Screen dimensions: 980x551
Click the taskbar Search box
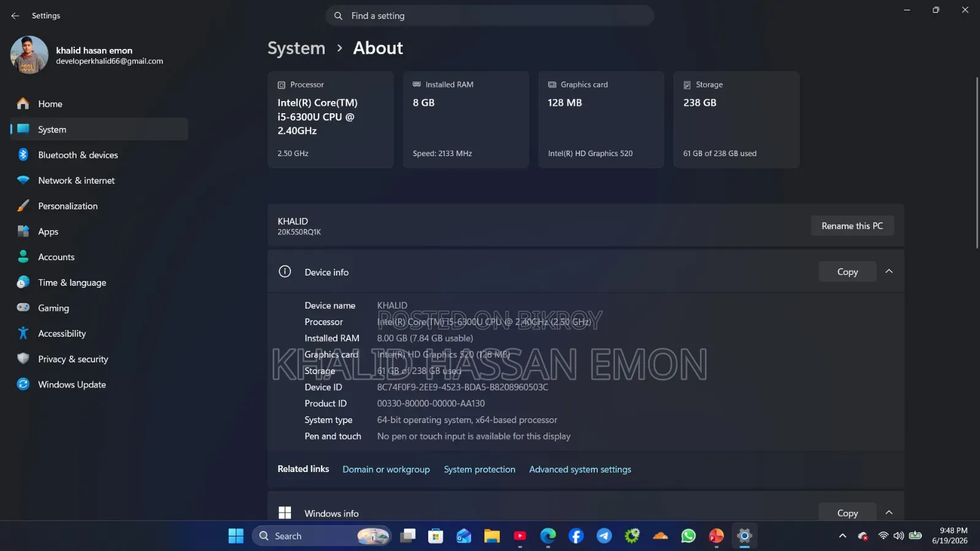coord(322,536)
